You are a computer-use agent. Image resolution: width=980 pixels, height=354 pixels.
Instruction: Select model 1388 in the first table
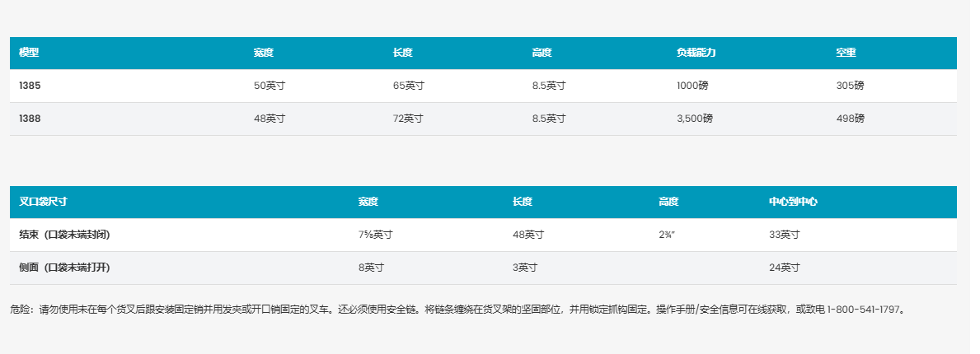30,119
